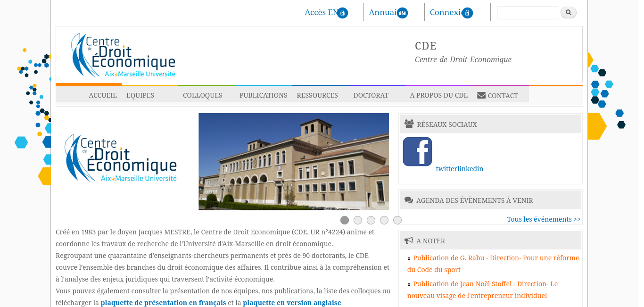Viewport: 644px width, 307px height.
Task: Focus the search text field
Action: [x=528, y=13]
